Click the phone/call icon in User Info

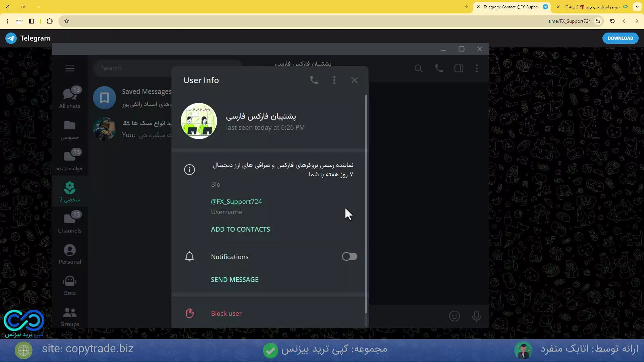[315, 80]
